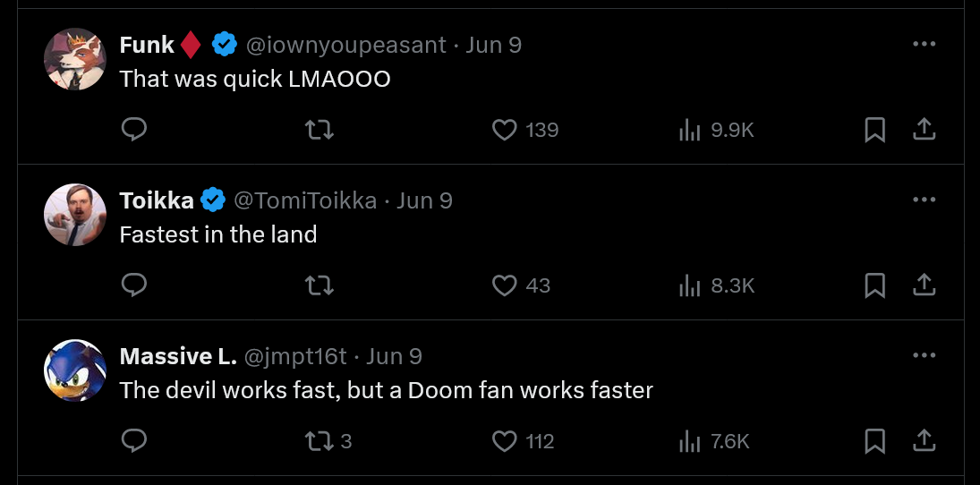Reply to Funk's "That was quick" tweet
The width and height of the screenshot is (980, 485).
point(134,131)
